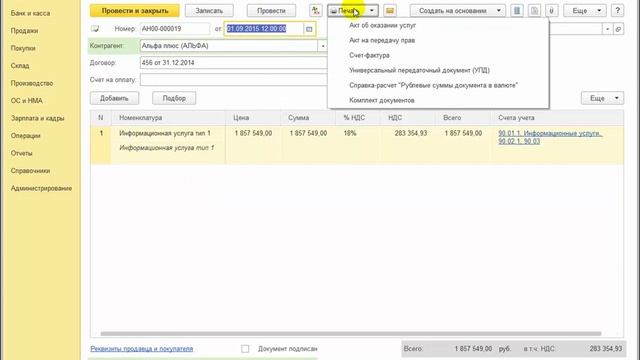This screenshot has height=360, width=640.
Task: Click Провести и закрыть button
Action: coord(135,11)
